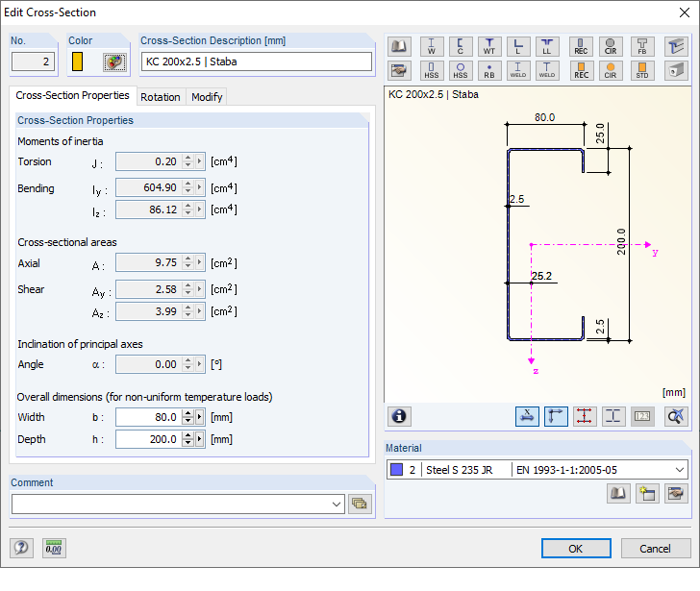Choose the C channel section type

(461, 46)
